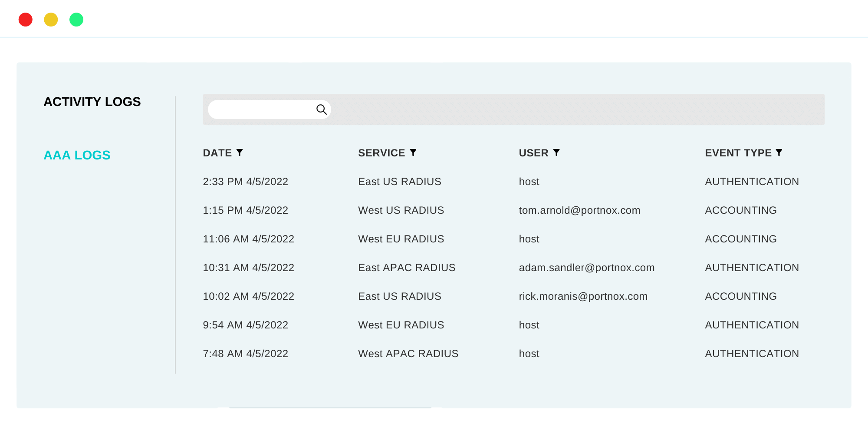Screen dimensions: 868x434
Task: Click the adam.sandler@portnox.com user entry
Action: tap(586, 268)
